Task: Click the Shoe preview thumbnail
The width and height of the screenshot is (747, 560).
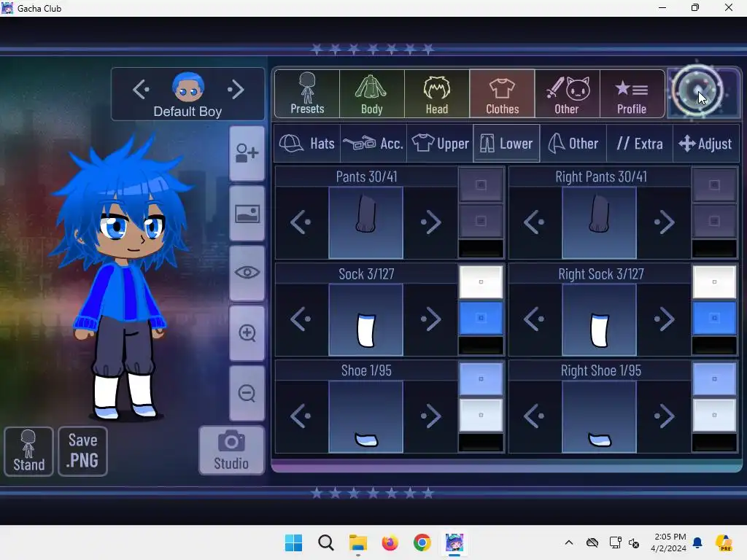Action: pos(366,416)
